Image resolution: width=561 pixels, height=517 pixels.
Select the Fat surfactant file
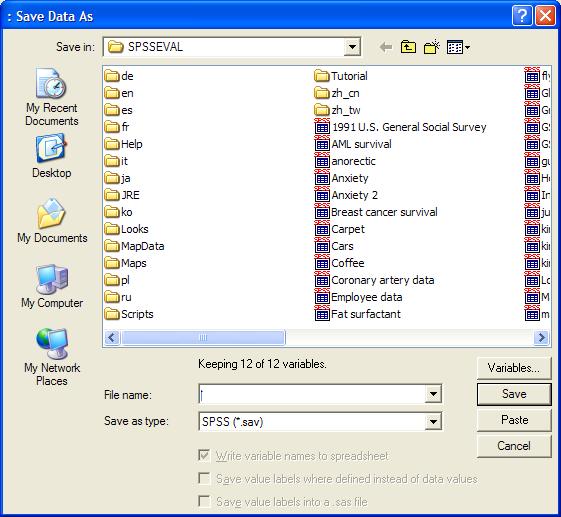(x=358, y=314)
